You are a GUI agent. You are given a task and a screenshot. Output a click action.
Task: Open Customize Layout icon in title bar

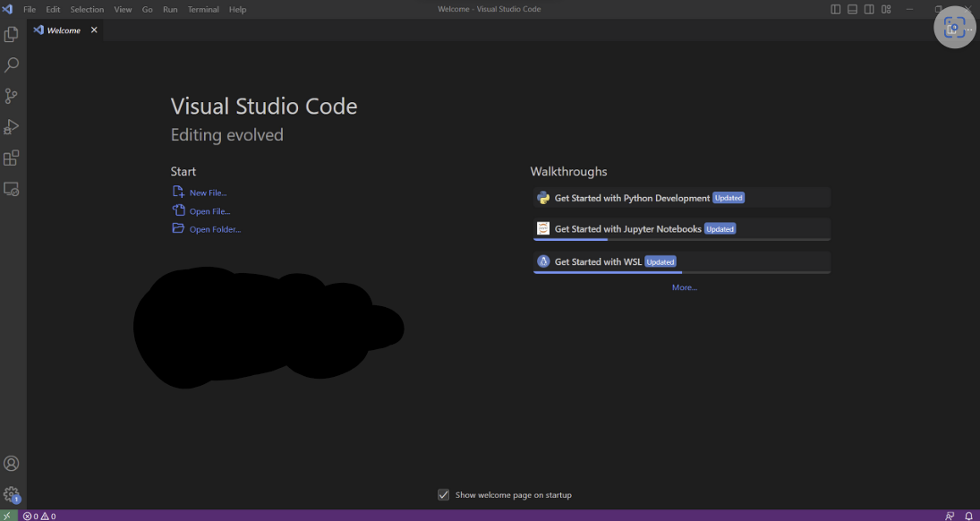click(x=886, y=9)
